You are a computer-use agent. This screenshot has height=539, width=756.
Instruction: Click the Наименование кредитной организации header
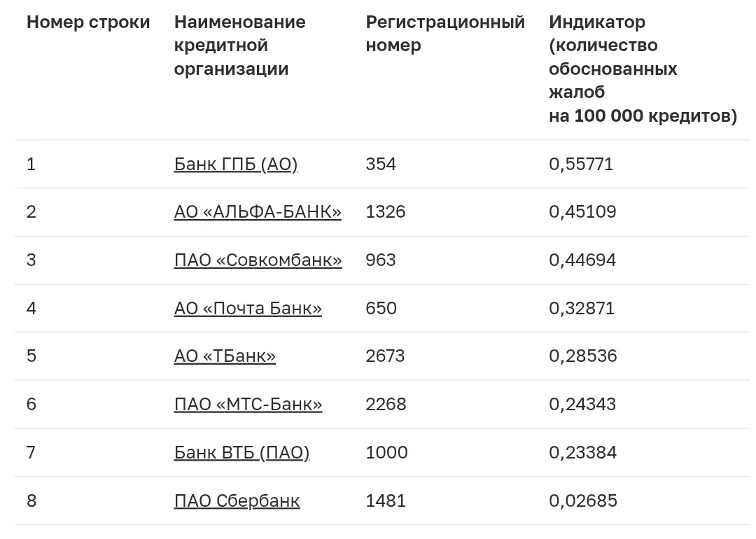[239, 45]
